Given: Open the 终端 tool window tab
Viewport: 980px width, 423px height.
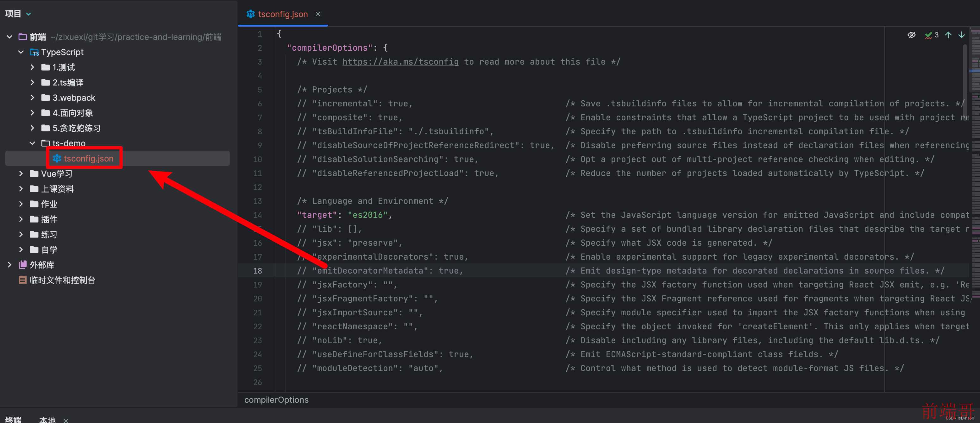Looking at the screenshot, I should (13, 419).
